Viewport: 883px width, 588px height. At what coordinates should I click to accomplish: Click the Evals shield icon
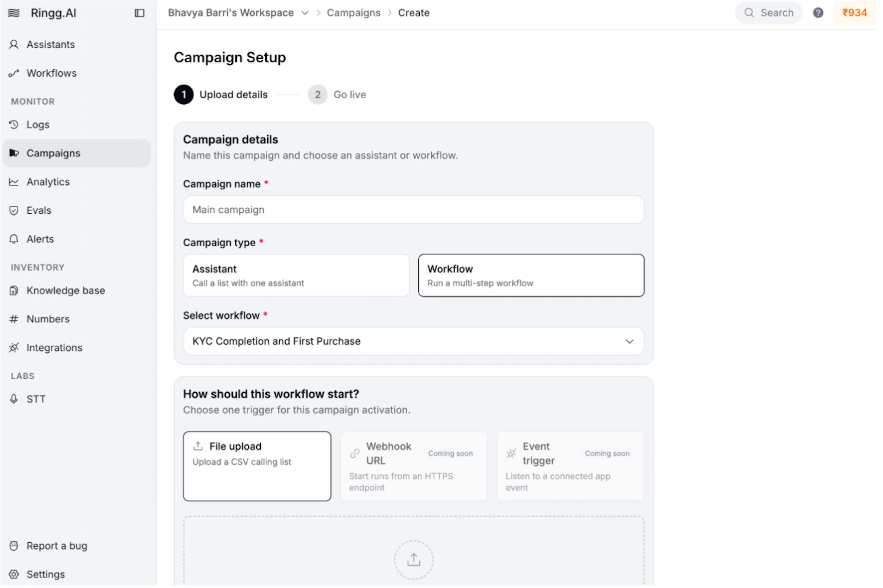point(14,211)
